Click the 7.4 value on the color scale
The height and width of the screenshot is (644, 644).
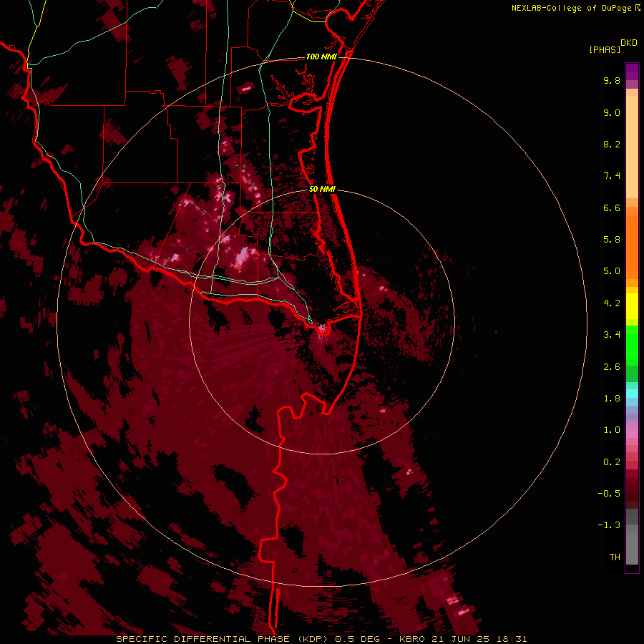point(612,176)
